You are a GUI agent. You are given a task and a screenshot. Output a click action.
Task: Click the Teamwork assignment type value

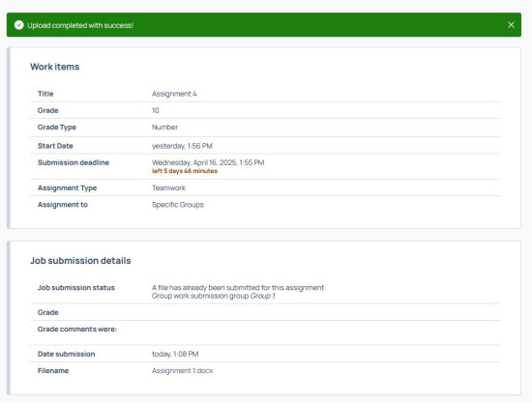[x=168, y=187]
